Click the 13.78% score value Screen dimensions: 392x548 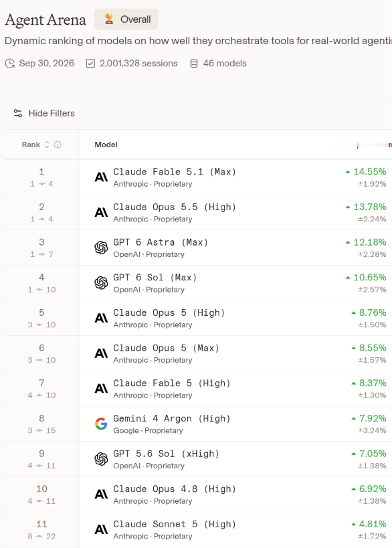[x=370, y=207]
